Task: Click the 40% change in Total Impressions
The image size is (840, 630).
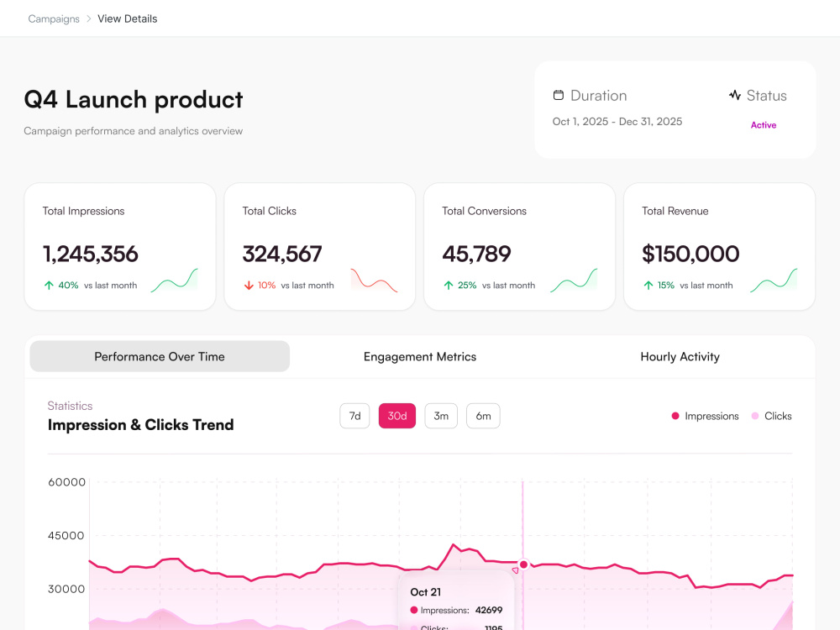Action: [68, 286]
